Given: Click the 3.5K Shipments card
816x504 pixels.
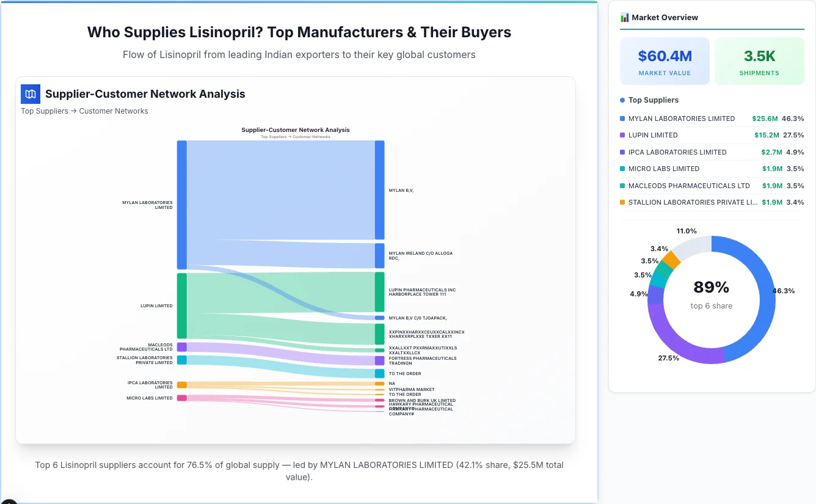Looking at the screenshot, I should click(759, 60).
